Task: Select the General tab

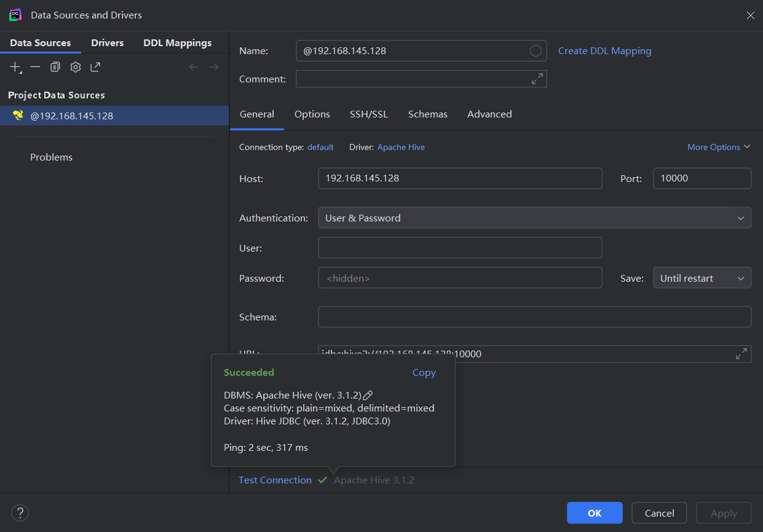Action: click(257, 114)
